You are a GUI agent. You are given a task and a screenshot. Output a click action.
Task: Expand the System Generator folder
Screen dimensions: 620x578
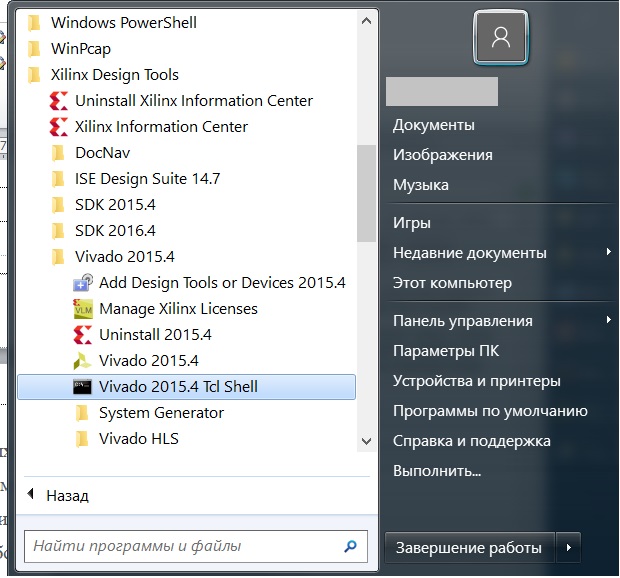coord(161,413)
